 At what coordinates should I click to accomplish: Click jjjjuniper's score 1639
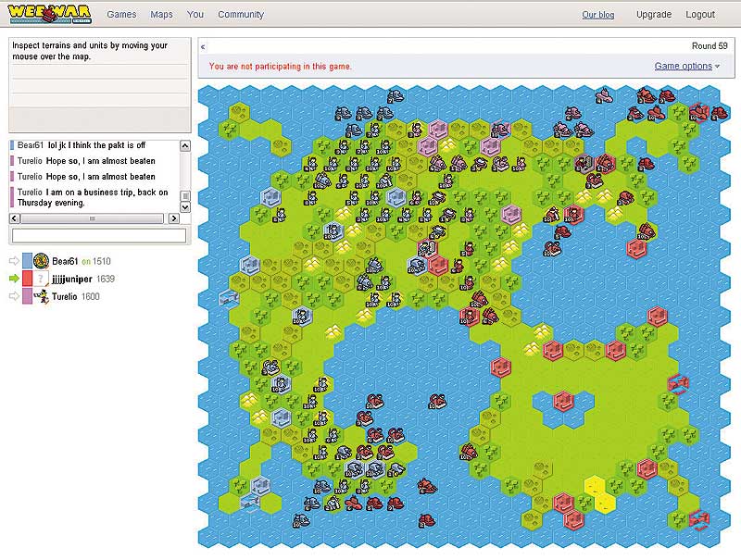point(106,279)
